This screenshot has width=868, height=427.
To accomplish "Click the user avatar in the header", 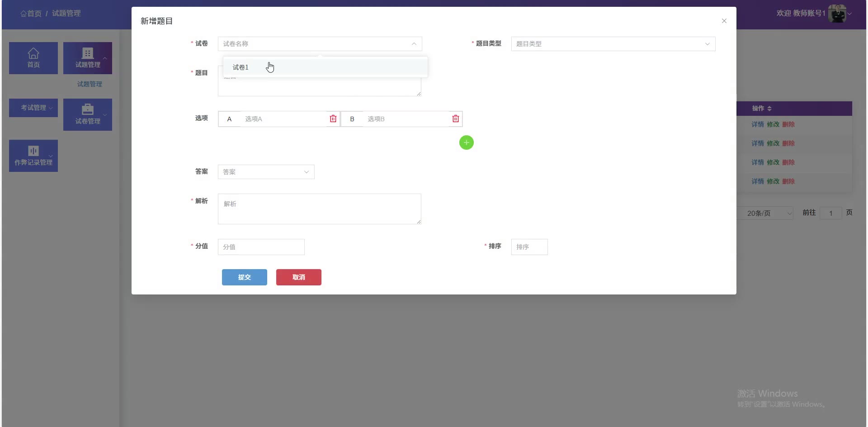I will (837, 14).
